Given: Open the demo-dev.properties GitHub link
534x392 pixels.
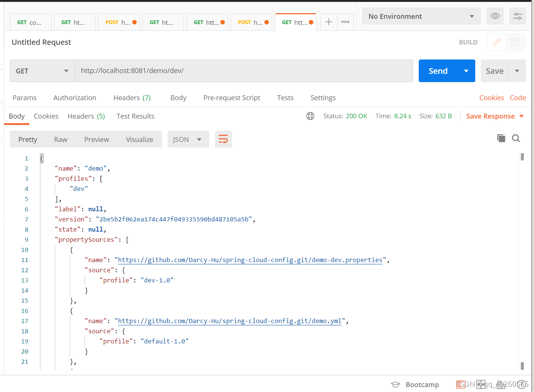Looking at the screenshot, I should click(250, 260).
